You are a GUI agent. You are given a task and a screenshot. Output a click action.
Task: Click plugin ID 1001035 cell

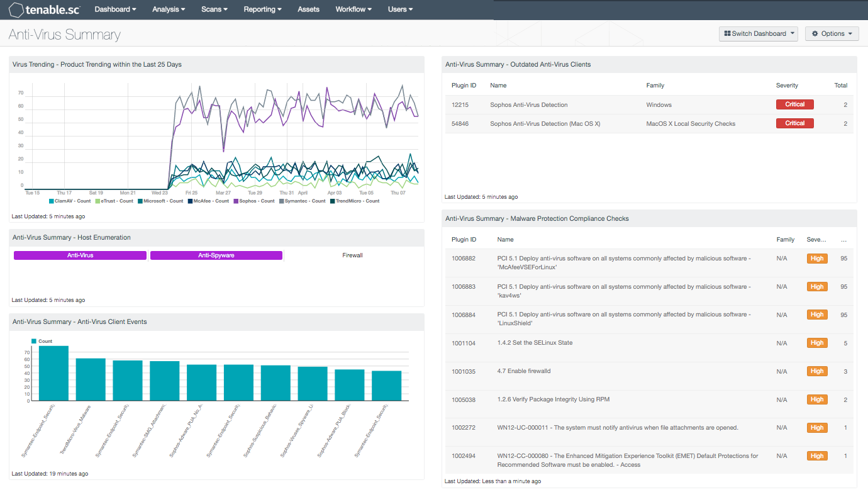tap(464, 371)
